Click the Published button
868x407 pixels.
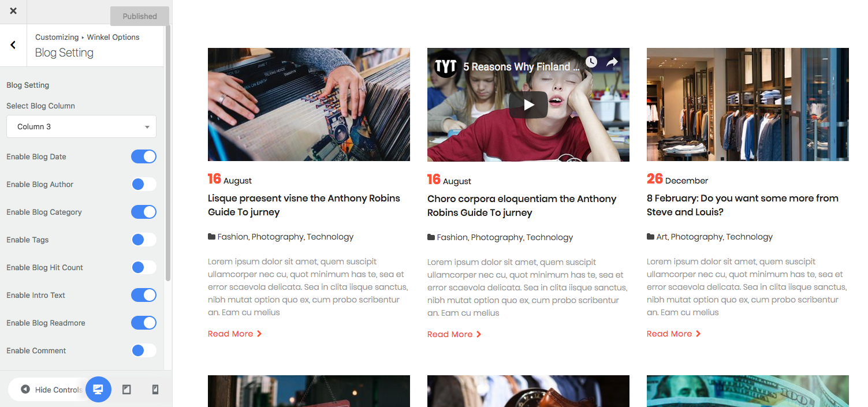click(140, 16)
